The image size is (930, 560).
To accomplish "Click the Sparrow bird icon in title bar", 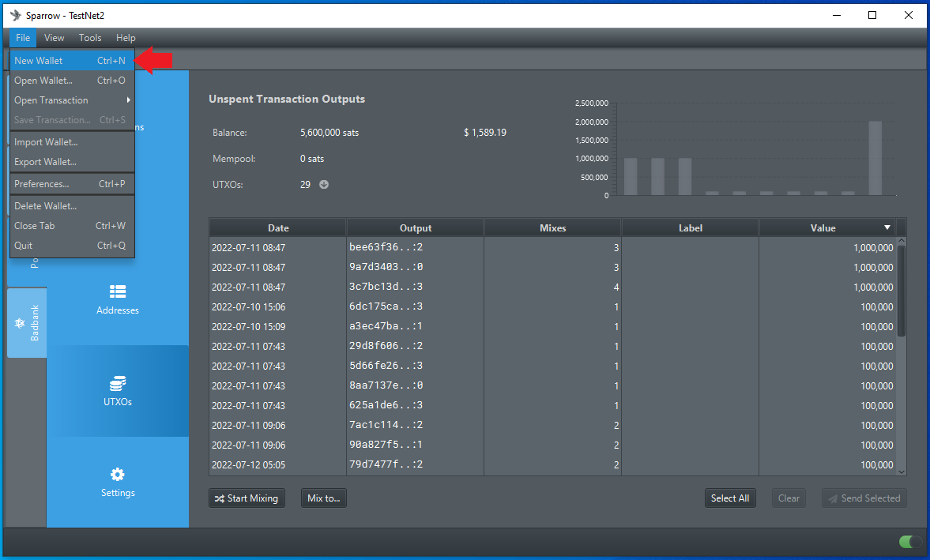I will click(16, 16).
